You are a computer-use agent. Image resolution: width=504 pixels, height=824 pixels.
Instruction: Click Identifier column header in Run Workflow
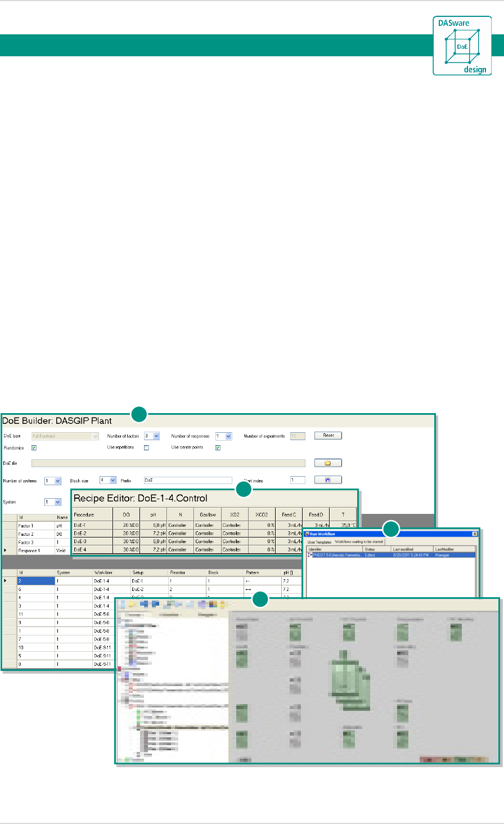point(335,549)
